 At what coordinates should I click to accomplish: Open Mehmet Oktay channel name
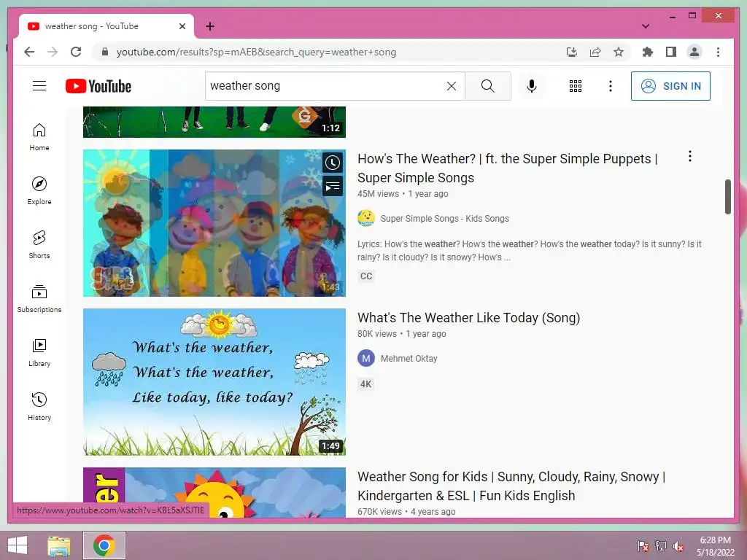pos(409,359)
